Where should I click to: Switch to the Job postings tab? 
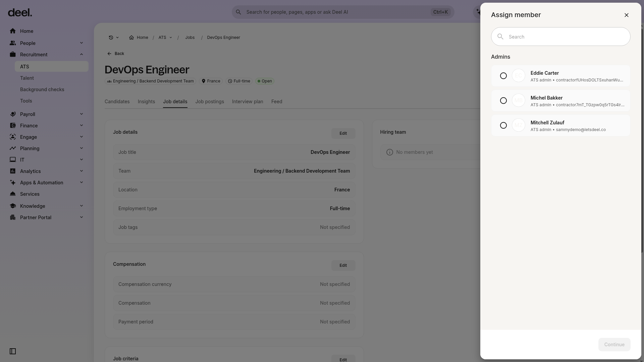click(210, 102)
